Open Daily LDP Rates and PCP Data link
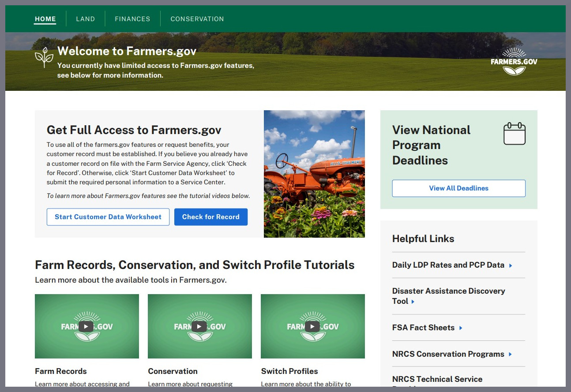 tap(448, 265)
